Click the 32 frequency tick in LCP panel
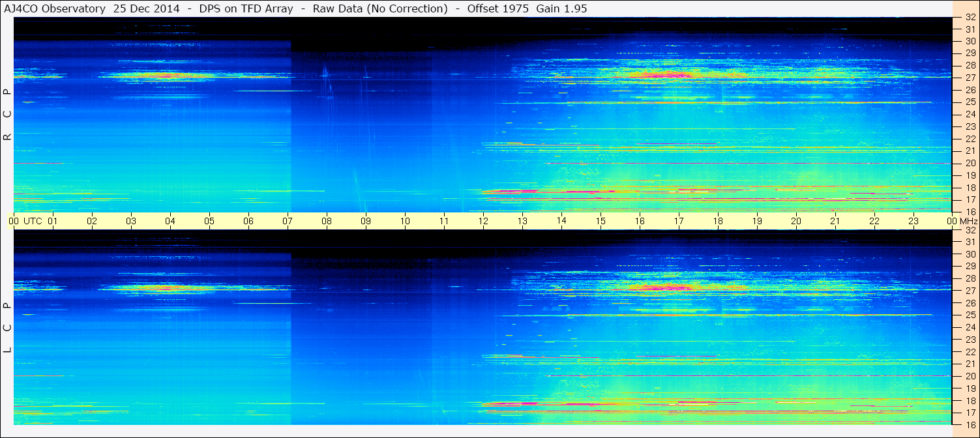This screenshot has height=438, width=980. point(970,230)
